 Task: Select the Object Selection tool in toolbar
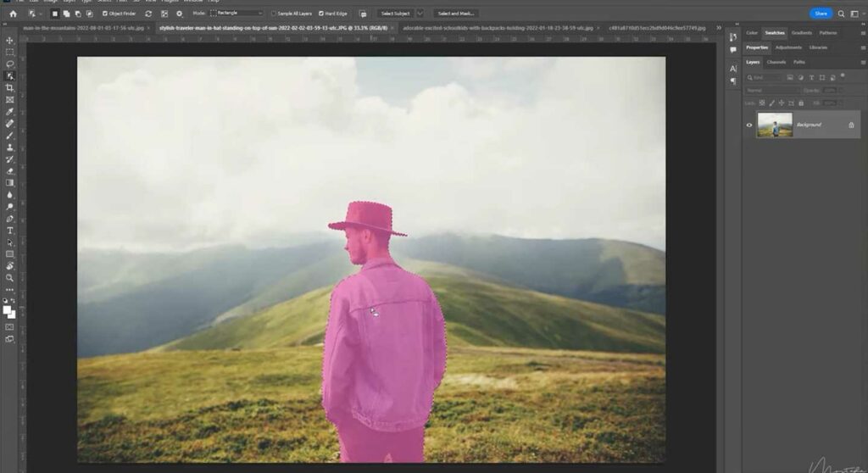coord(9,76)
